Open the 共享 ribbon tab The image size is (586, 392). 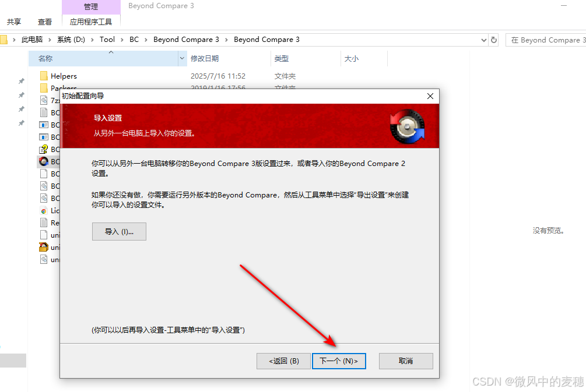coord(14,22)
